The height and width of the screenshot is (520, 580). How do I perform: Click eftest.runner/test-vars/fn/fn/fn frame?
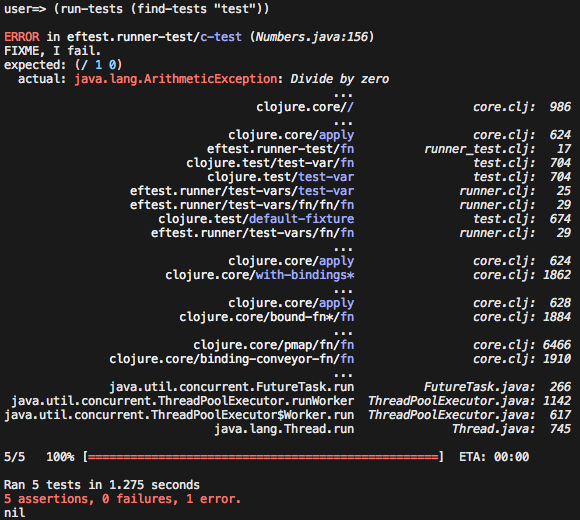[242, 205]
